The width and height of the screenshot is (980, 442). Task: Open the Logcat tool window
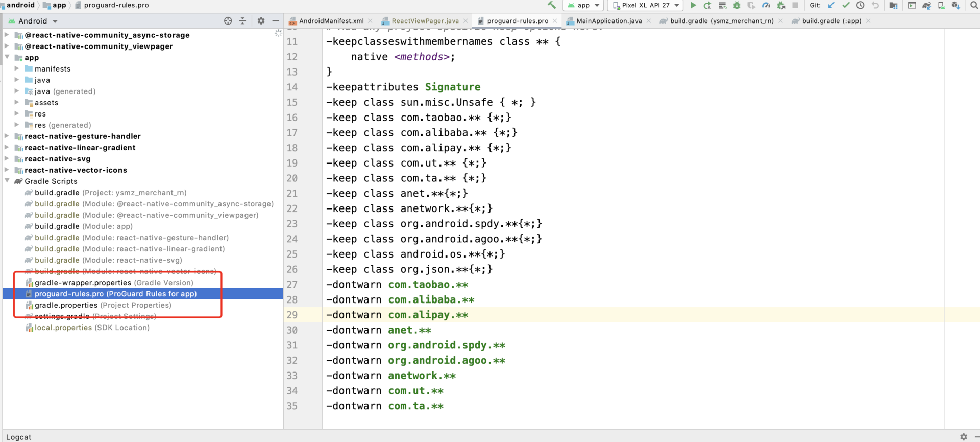click(18, 437)
